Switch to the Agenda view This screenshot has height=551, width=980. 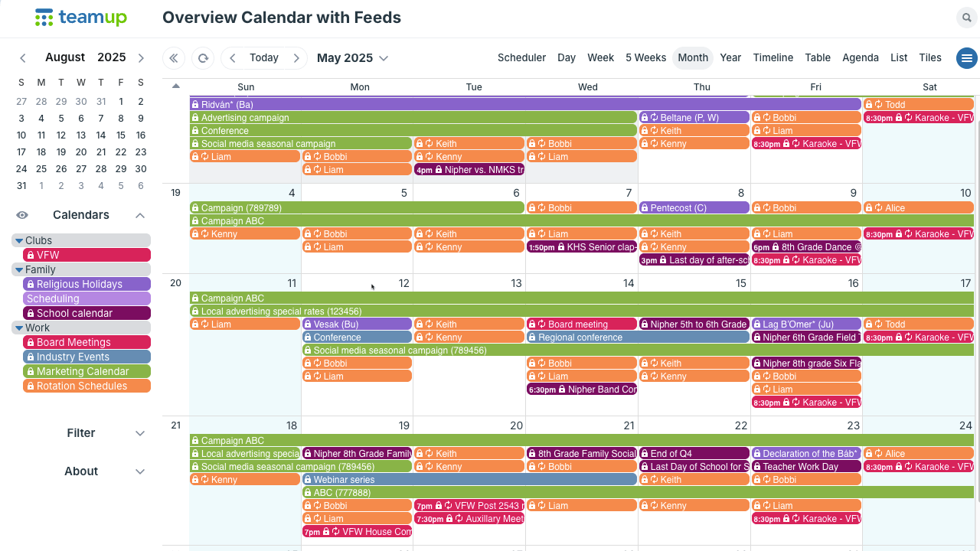(861, 58)
